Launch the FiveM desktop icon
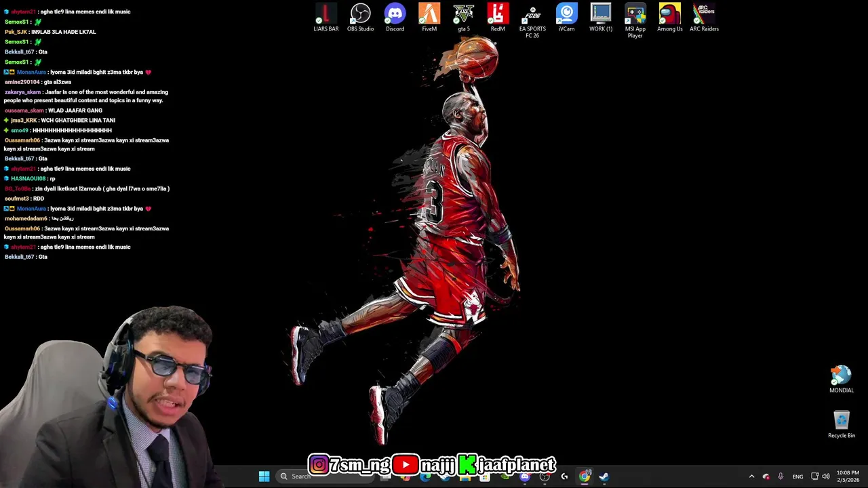868x488 pixels. coord(429,17)
